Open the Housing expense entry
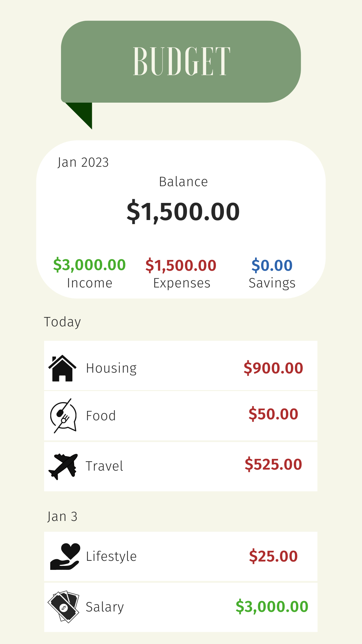This screenshot has width=362, height=644. [x=181, y=366]
